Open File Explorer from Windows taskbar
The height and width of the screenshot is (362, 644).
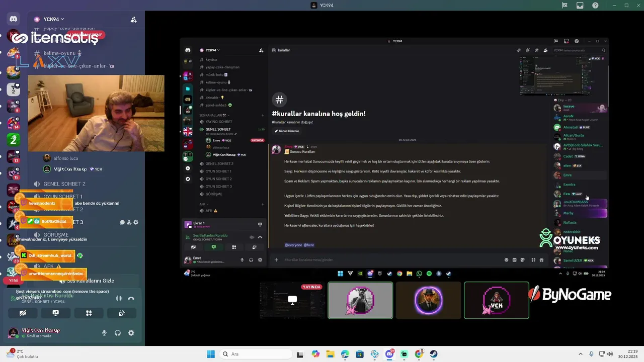tap(330, 354)
